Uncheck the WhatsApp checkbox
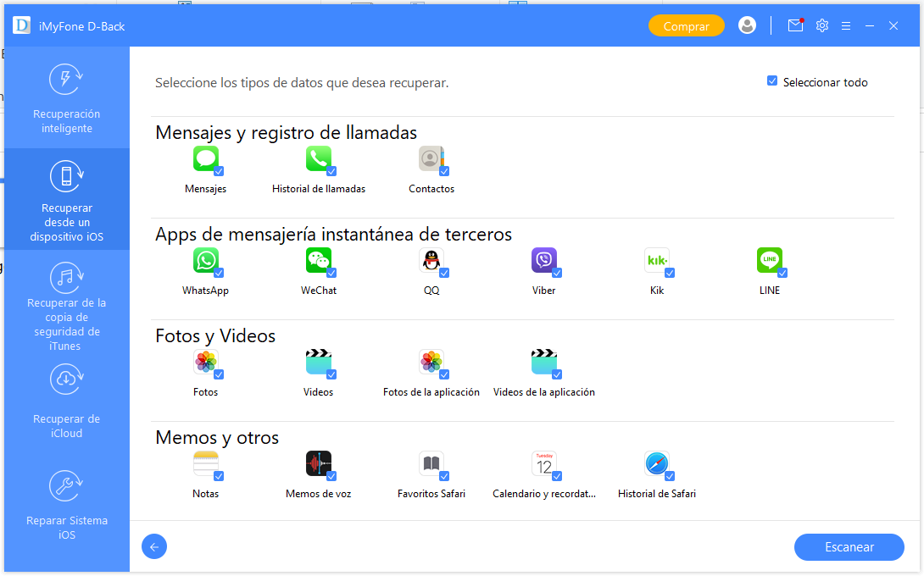924x576 pixels. tap(219, 273)
